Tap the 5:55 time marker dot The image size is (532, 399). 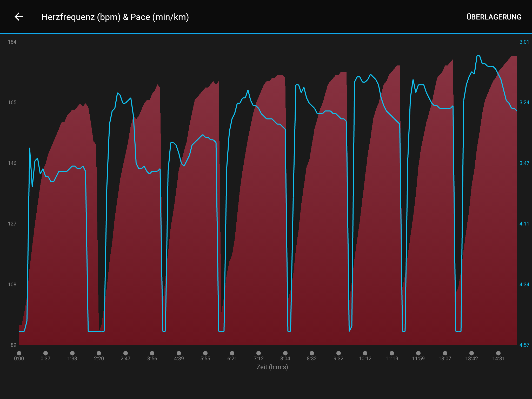(x=205, y=353)
